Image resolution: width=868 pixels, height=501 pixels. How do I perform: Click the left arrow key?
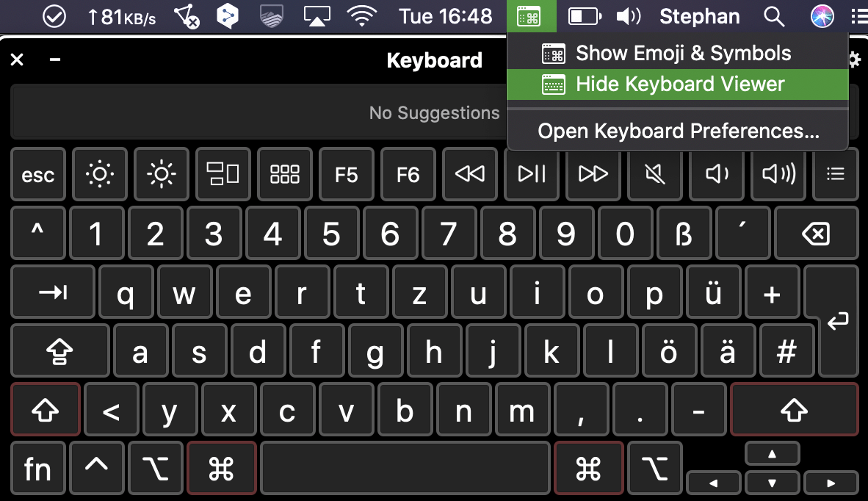click(x=714, y=483)
